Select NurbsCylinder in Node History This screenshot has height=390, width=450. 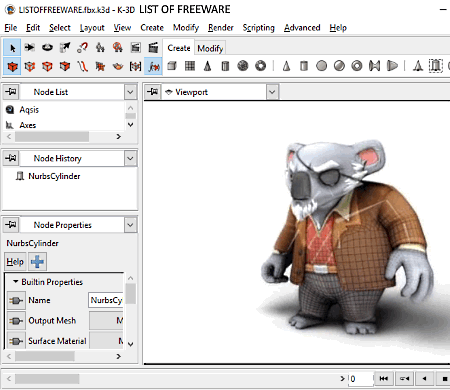coord(54,176)
